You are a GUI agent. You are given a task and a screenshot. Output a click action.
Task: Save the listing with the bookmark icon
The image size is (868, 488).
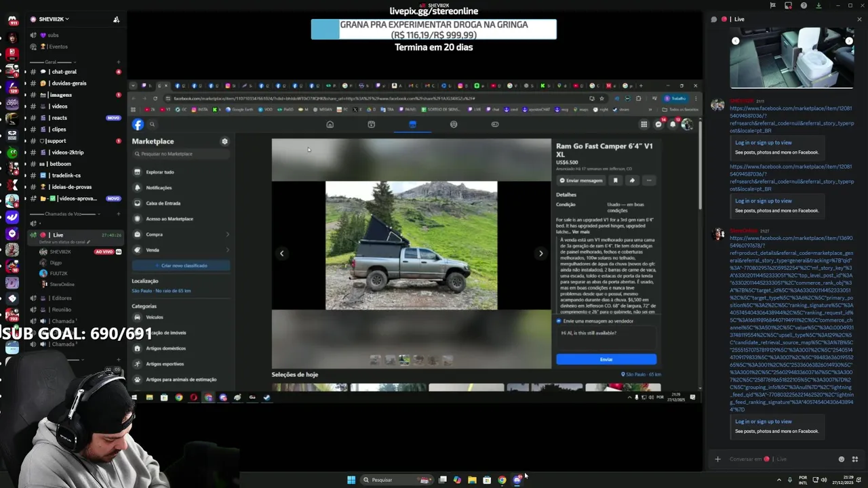tap(616, 180)
